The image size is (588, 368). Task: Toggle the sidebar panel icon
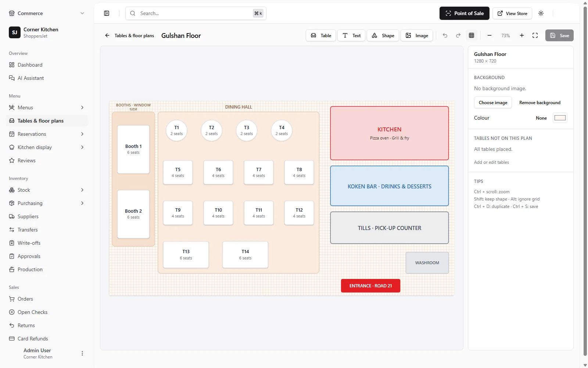pyautogui.click(x=107, y=13)
